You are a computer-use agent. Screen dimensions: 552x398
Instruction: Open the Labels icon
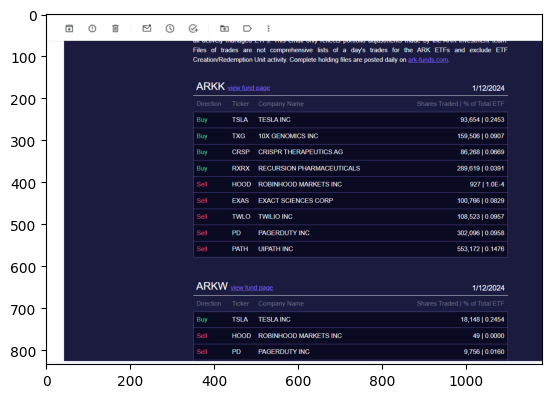(247, 29)
